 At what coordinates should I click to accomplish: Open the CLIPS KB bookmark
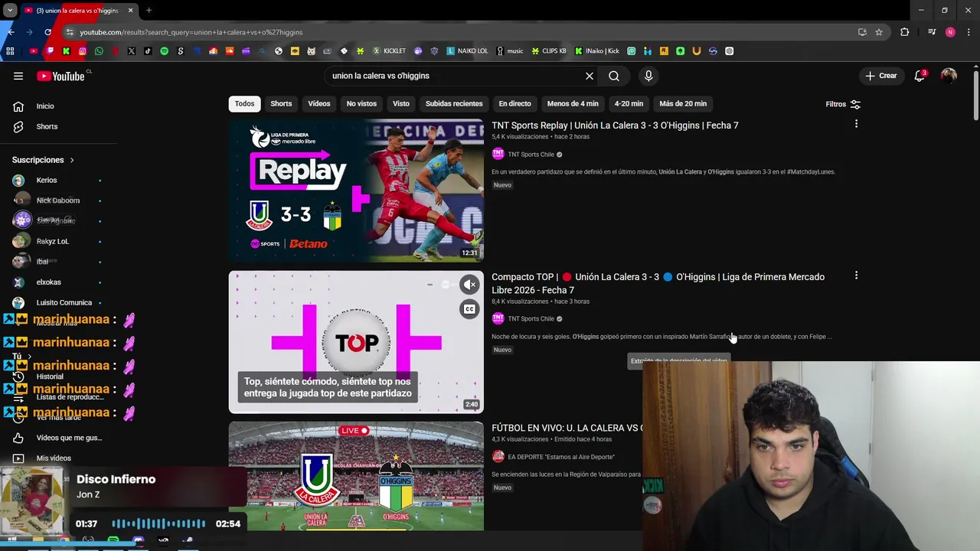pyautogui.click(x=549, y=51)
